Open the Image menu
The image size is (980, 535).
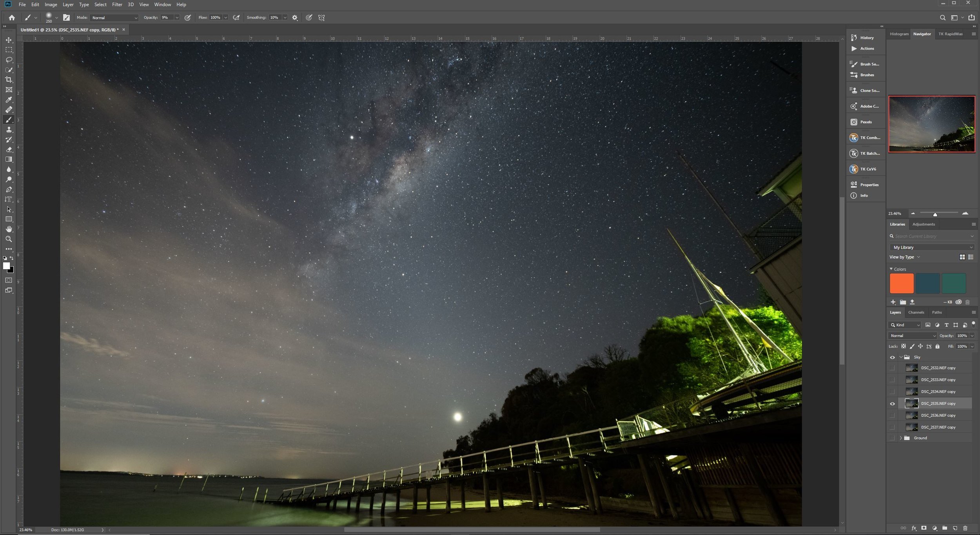coord(51,5)
